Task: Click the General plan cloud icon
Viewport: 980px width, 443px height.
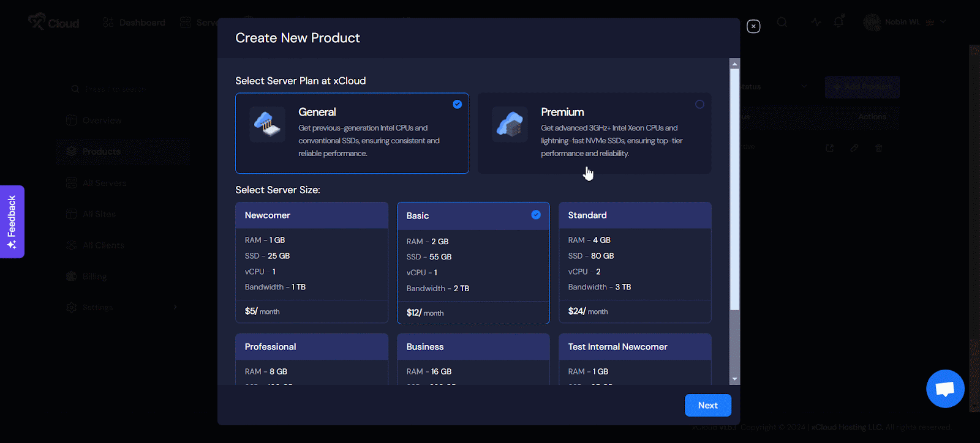Action: point(267,124)
